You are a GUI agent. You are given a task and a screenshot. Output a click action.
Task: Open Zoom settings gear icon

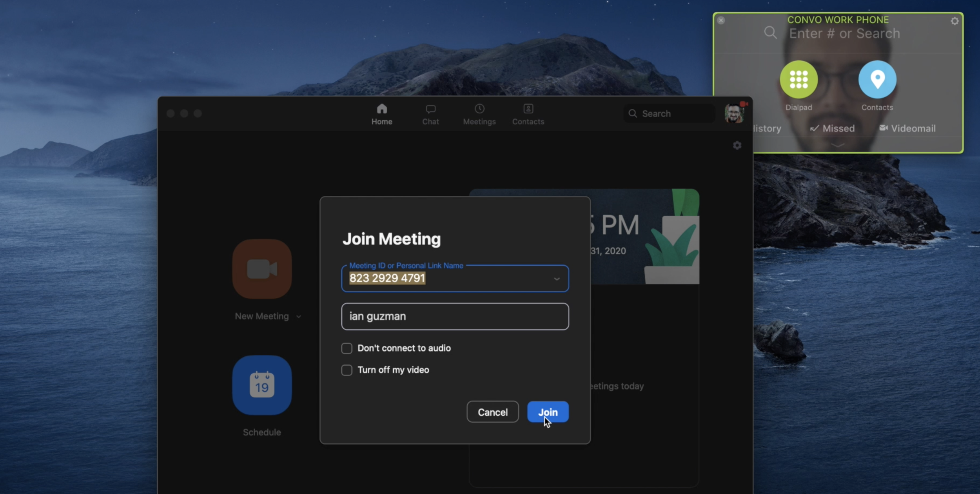[737, 146]
